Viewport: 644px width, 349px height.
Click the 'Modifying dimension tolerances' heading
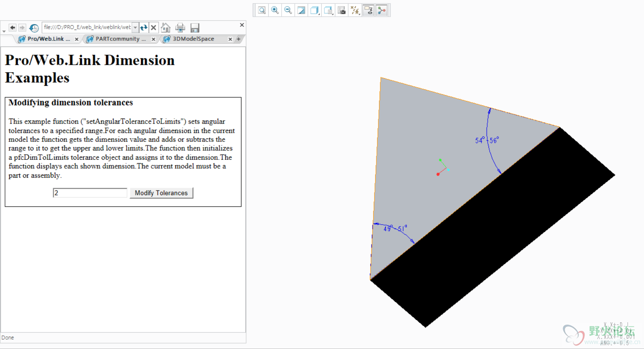(71, 103)
